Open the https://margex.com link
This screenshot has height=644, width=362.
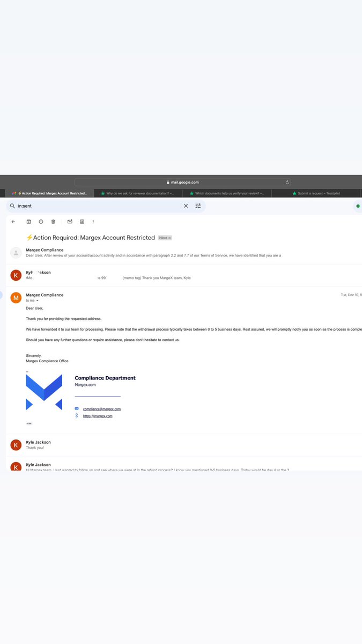[x=98, y=416]
